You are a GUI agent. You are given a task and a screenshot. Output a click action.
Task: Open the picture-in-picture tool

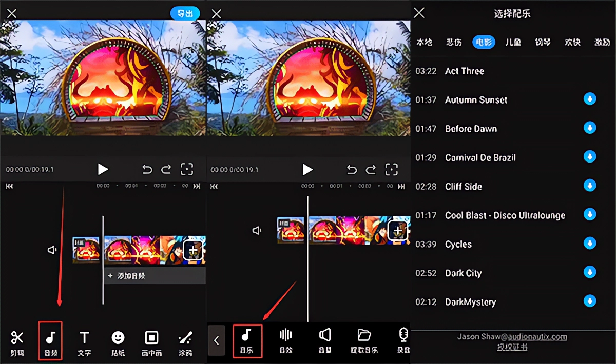[151, 341]
